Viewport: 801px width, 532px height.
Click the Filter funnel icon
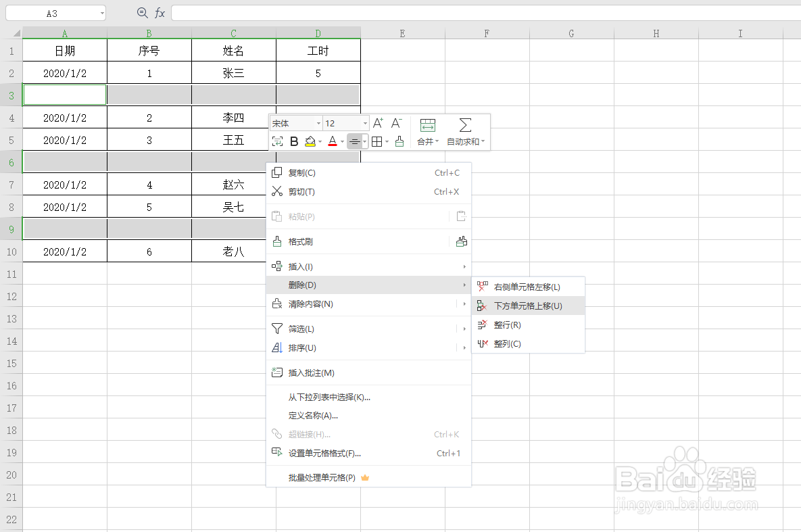pyautogui.click(x=277, y=329)
